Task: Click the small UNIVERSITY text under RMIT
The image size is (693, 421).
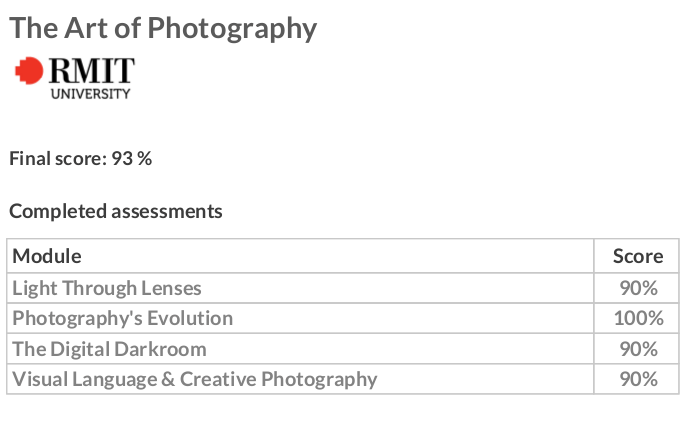Action: coord(90,93)
